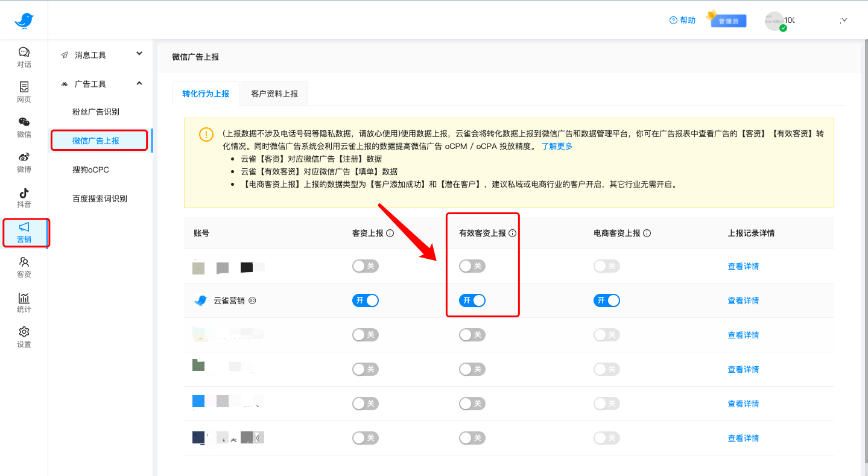Image resolution: width=868 pixels, height=476 pixels.
Task: Switch to 客户资料上报 tab
Action: pyautogui.click(x=274, y=94)
